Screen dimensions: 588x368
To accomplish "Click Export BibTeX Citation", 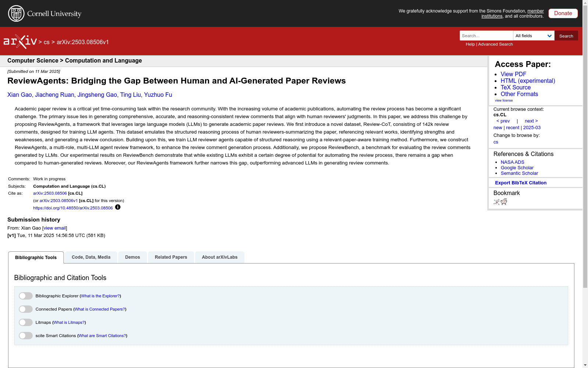I will coord(521,183).
